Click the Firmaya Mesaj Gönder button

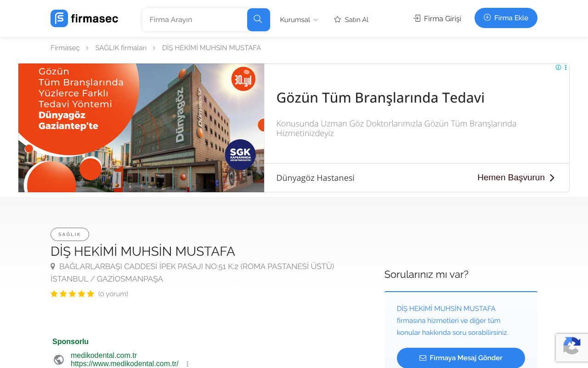pyautogui.click(x=461, y=358)
